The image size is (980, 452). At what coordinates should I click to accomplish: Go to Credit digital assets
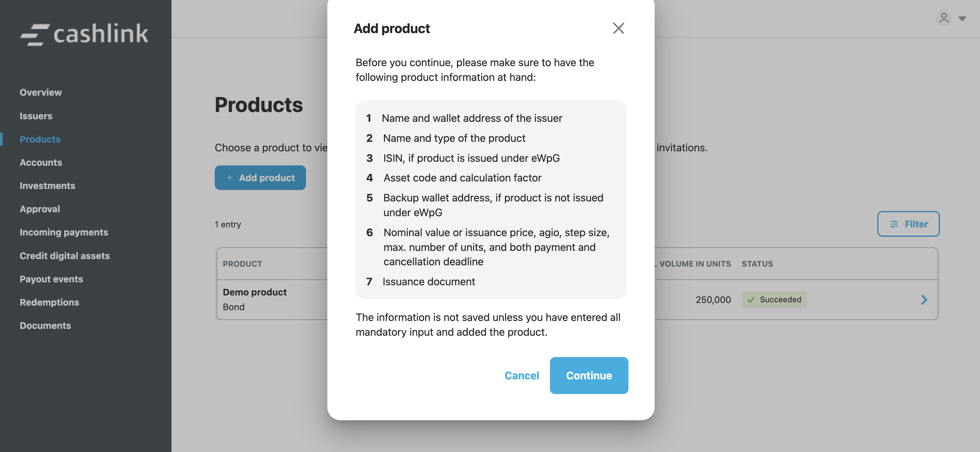(x=65, y=256)
